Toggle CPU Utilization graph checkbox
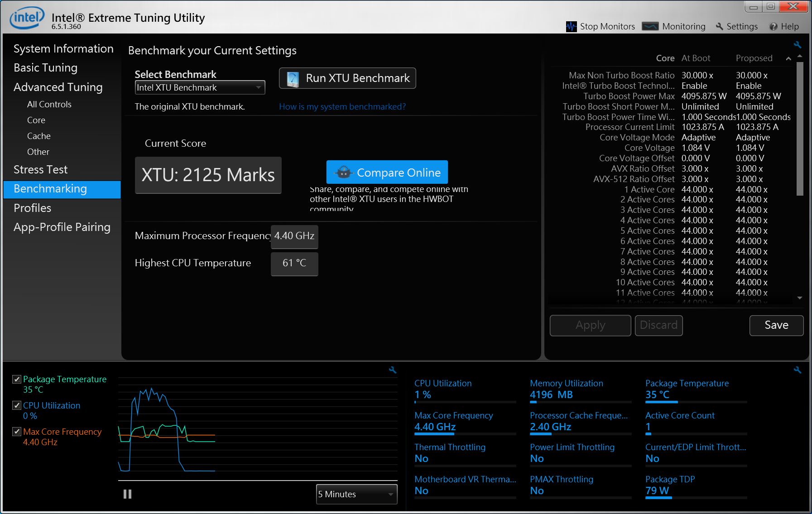 click(x=17, y=405)
